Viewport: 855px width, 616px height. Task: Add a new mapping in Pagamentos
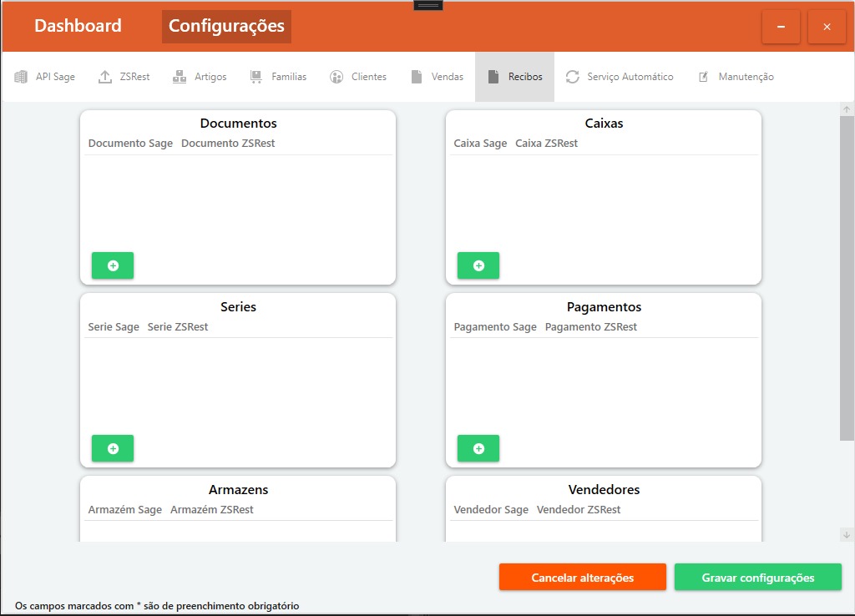tap(478, 448)
